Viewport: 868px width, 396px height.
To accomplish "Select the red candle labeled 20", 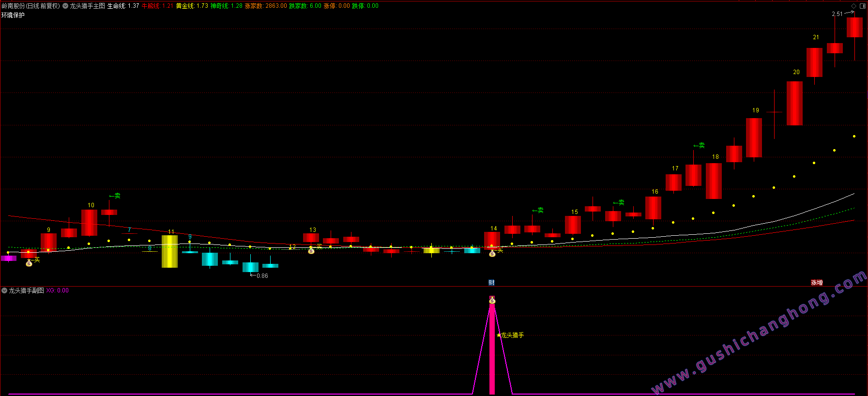I will (x=794, y=103).
